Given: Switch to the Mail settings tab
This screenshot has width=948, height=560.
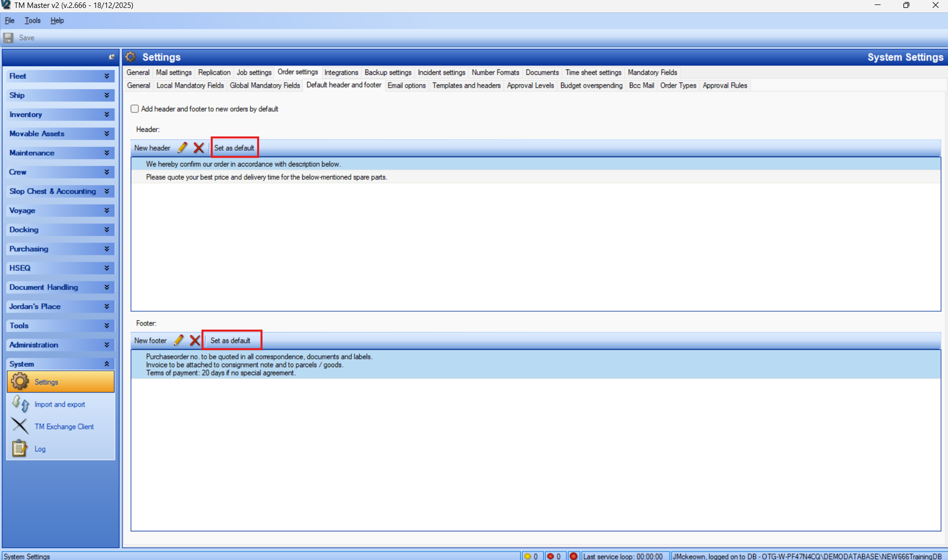Looking at the screenshot, I should tap(173, 72).
